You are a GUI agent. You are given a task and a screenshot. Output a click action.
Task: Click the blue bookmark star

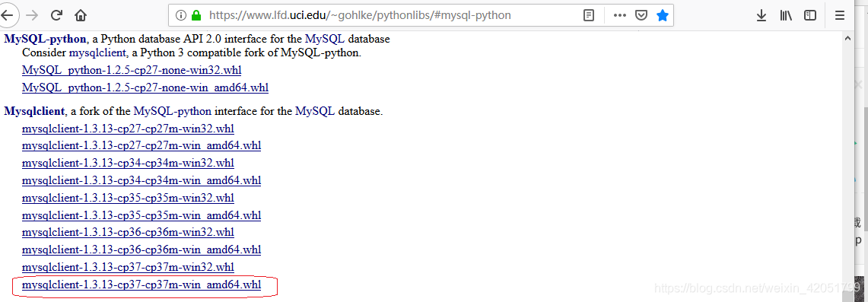[x=663, y=15]
